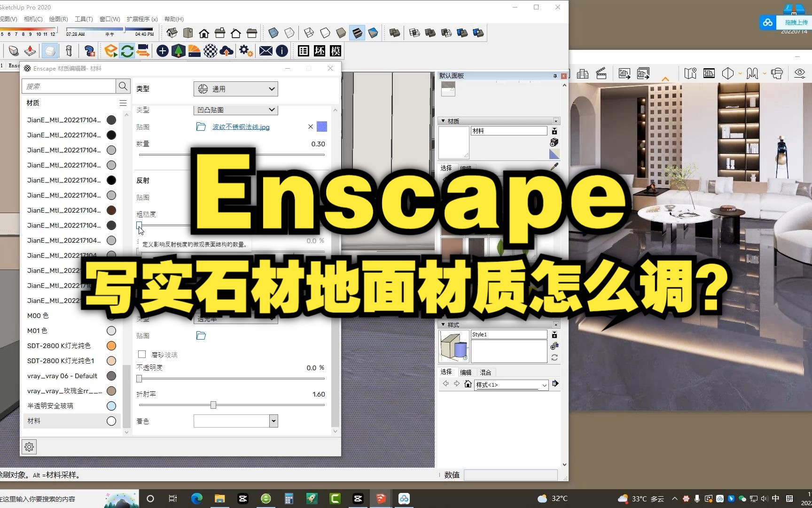Open Video Editor clapperboard icon in Enscape window
Image resolution: width=812 pixels, height=508 pixels.
coord(601,73)
